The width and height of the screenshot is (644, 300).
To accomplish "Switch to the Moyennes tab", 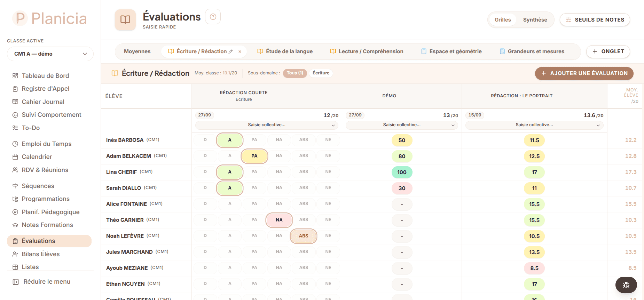I will 137,51.
